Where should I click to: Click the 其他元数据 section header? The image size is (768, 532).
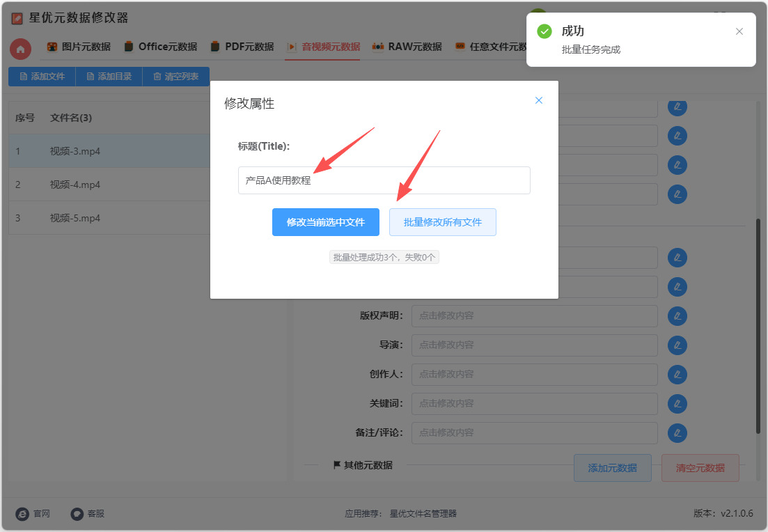(363, 465)
